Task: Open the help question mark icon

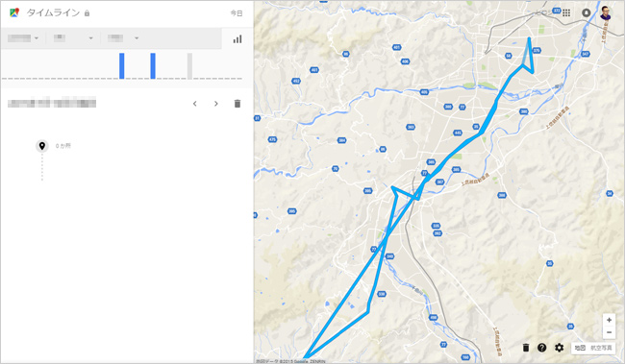Action: pos(541,348)
